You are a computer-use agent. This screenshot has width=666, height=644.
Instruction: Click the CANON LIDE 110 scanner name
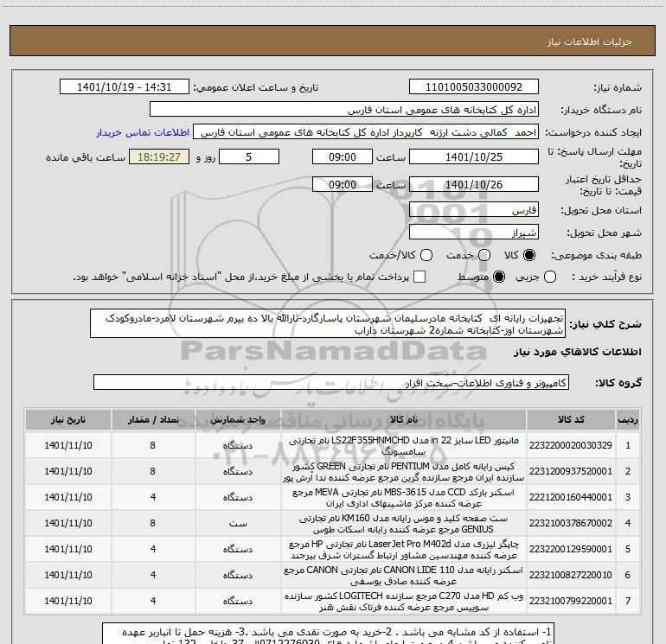[x=404, y=575]
